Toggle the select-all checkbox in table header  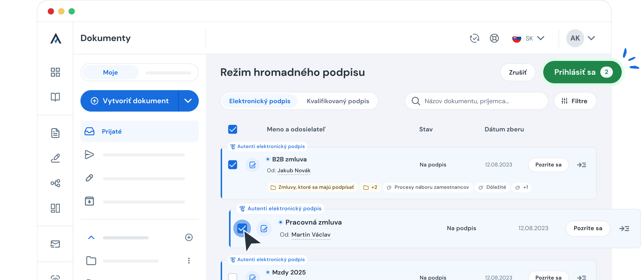(x=233, y=129)
